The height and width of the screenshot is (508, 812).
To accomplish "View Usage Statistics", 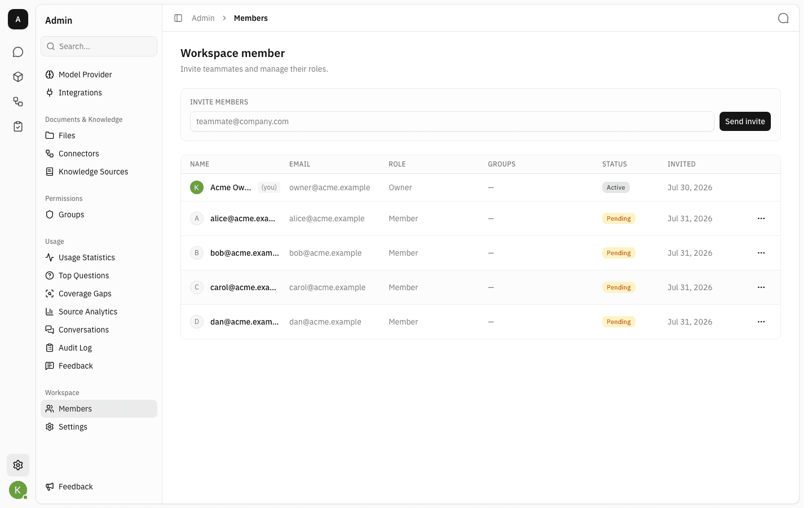I will tap(99, 257).
